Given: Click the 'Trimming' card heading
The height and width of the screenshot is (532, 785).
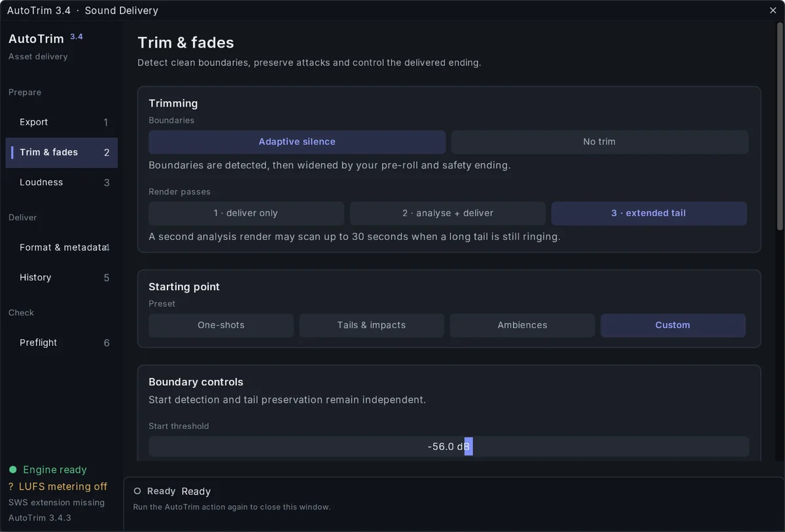Looking at the screenshot, I should tap(173, 103).
